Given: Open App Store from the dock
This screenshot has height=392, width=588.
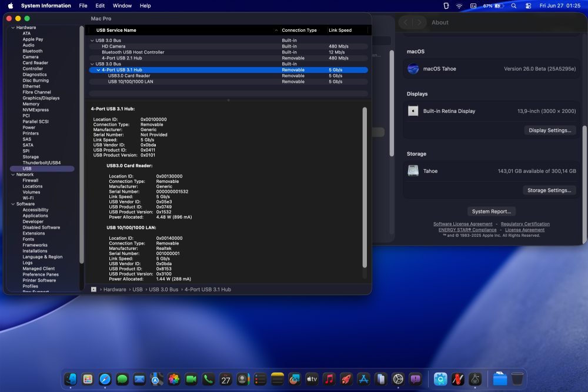Looking at the screenshot, I should point(364,379).
